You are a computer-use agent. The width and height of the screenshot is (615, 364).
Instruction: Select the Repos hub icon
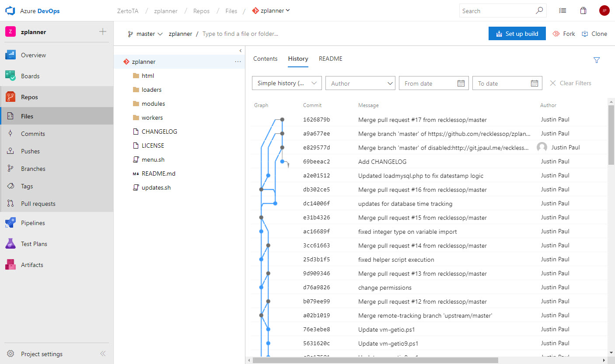10,97
